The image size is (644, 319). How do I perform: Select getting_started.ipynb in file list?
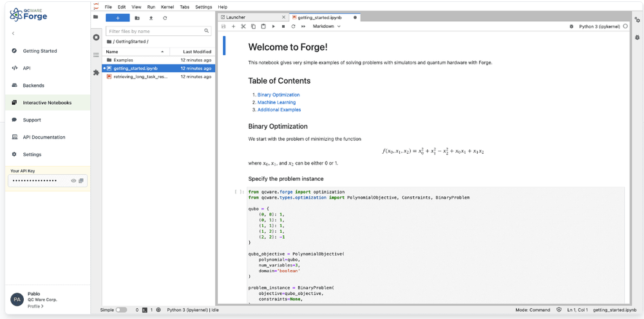coord(158,68)
